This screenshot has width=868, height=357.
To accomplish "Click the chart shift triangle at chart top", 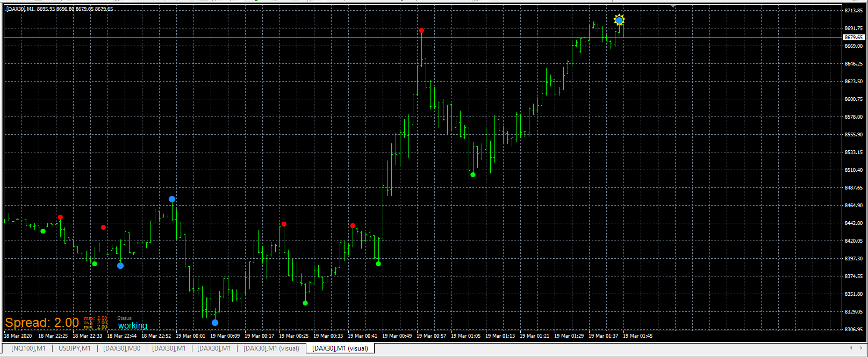I will [x=673, y=6].
